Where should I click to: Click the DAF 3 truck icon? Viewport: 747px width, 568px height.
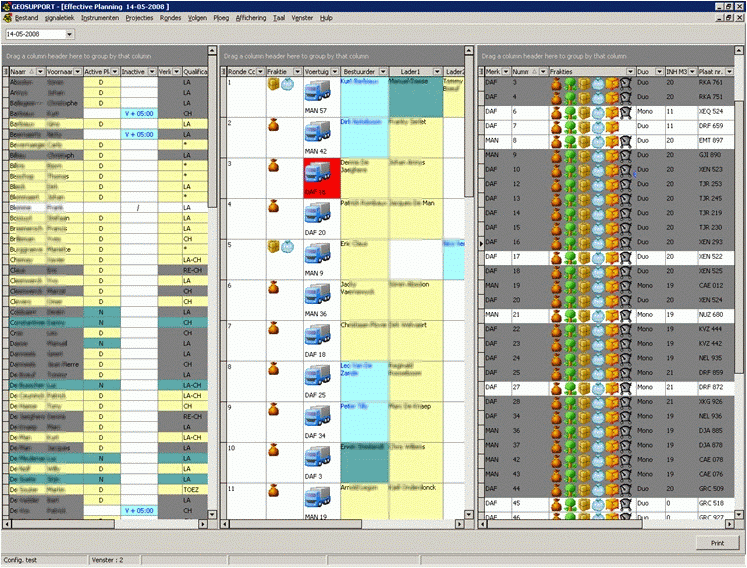316,460
